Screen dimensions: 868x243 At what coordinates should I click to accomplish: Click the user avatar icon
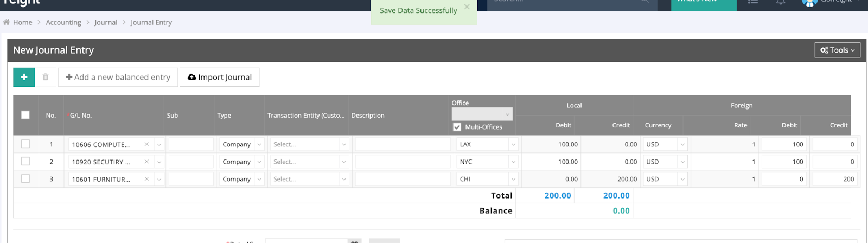[x=809, y=2]
